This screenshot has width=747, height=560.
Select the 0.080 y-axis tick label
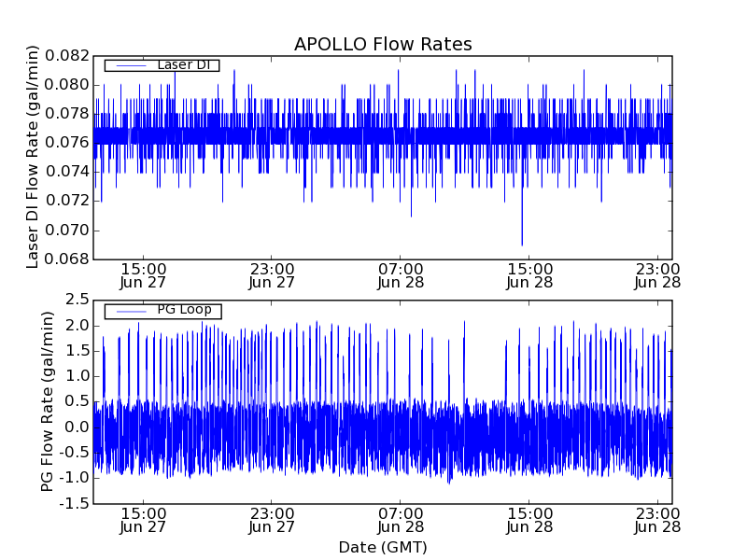(67, 85)
